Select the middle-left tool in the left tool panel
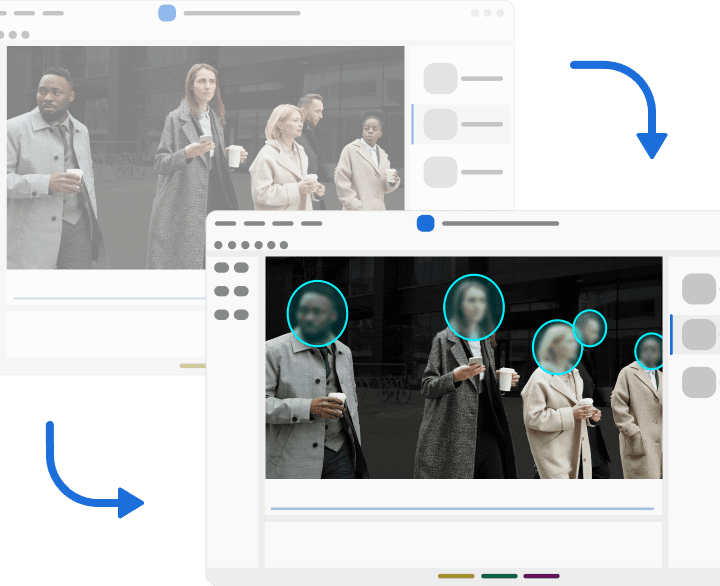The width and height of the screenshot is (720, 586). pos(221,292)
